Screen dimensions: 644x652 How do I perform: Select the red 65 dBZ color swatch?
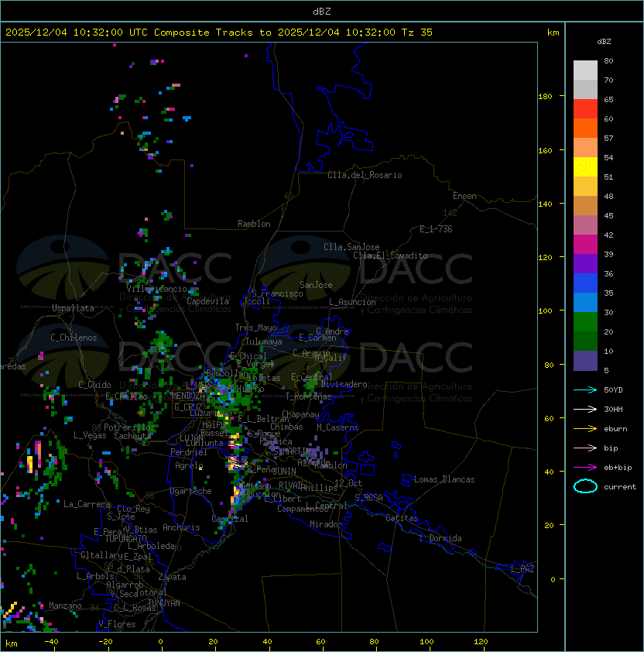pos(585,109)
